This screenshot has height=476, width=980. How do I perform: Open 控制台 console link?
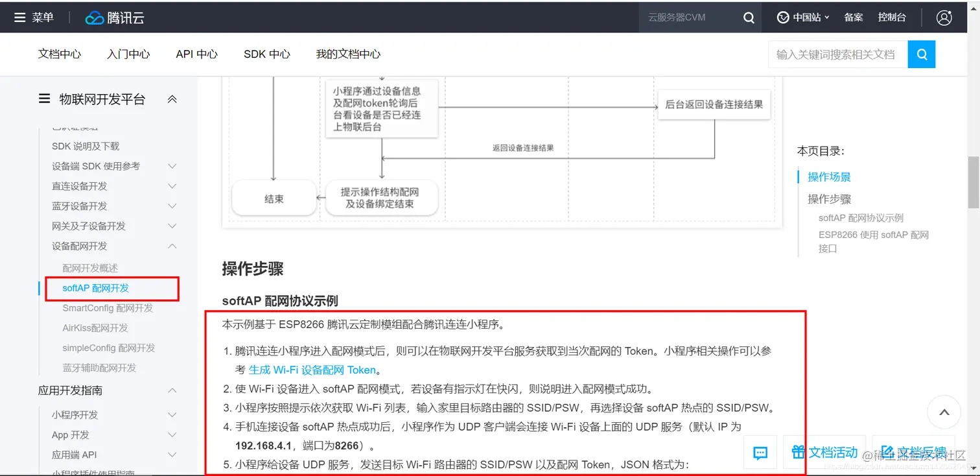[x=892, y=18]
